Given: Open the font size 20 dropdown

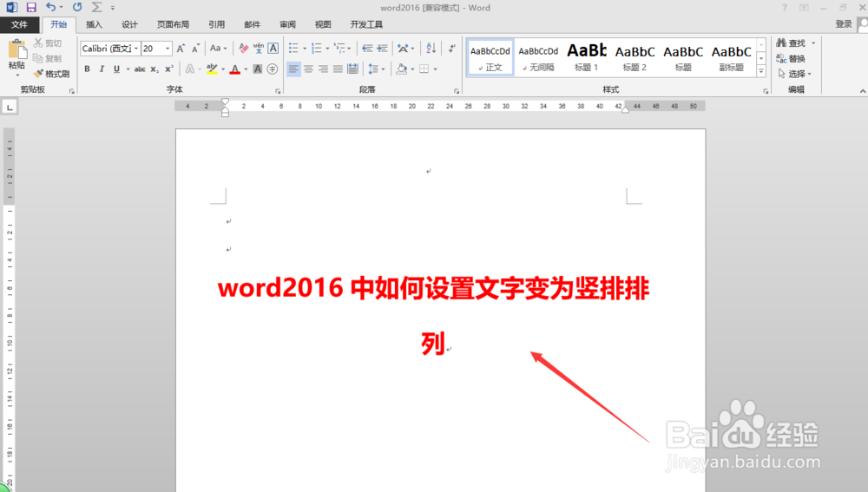Looking at the screenshot, I should (168, 49).
